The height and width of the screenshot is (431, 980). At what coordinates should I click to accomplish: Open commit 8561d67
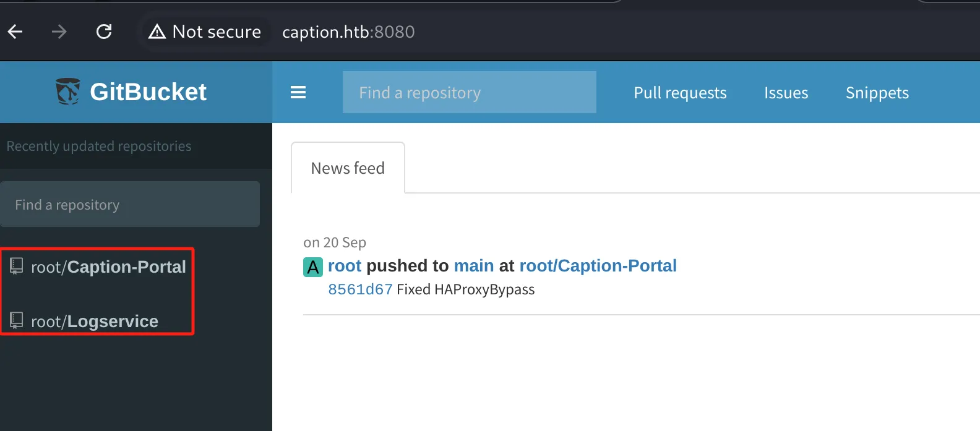pyautogui.click(x=360, y=289)
